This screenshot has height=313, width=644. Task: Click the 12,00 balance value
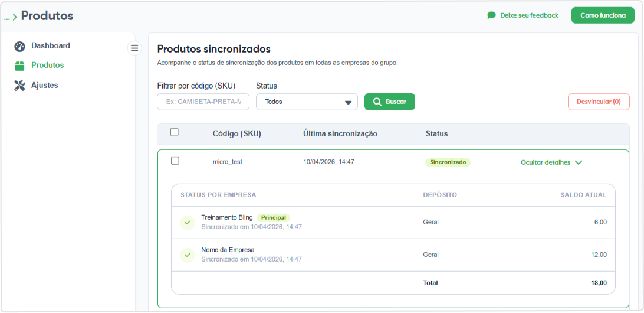pyautogui.click(x=599, y=255)
